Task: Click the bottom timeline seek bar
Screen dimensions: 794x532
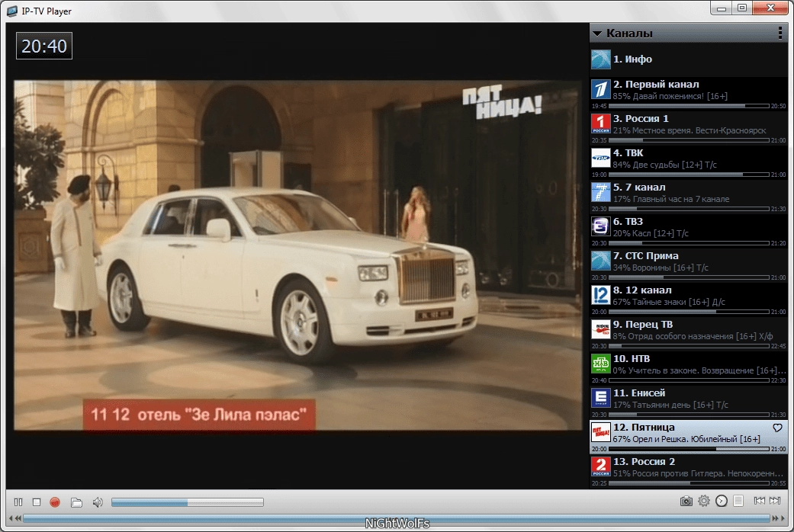Action: point(397,518)
